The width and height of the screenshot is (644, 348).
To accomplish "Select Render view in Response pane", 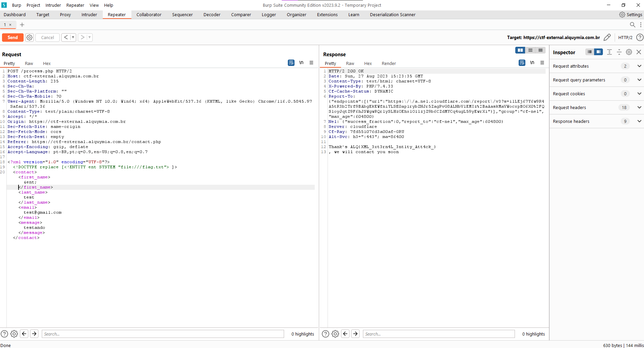I will (x=389, y=63).
